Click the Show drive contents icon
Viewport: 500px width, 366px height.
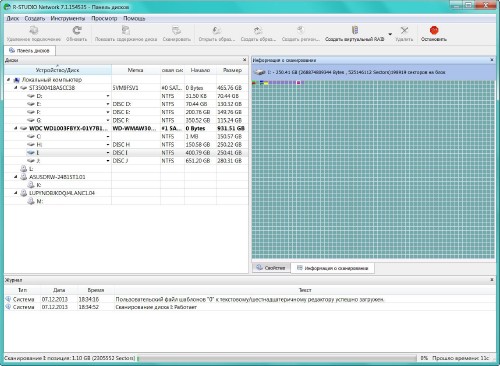click(x=126, y=31)
